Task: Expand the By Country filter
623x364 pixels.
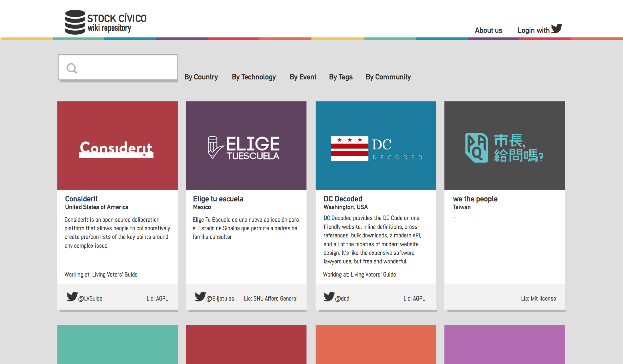Action: click(x=201, y=77)
